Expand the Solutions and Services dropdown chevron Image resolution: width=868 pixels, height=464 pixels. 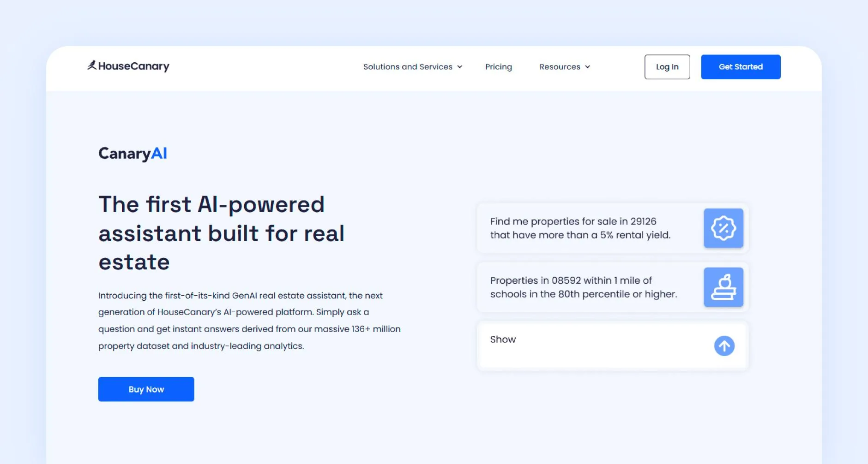point(460,67)
